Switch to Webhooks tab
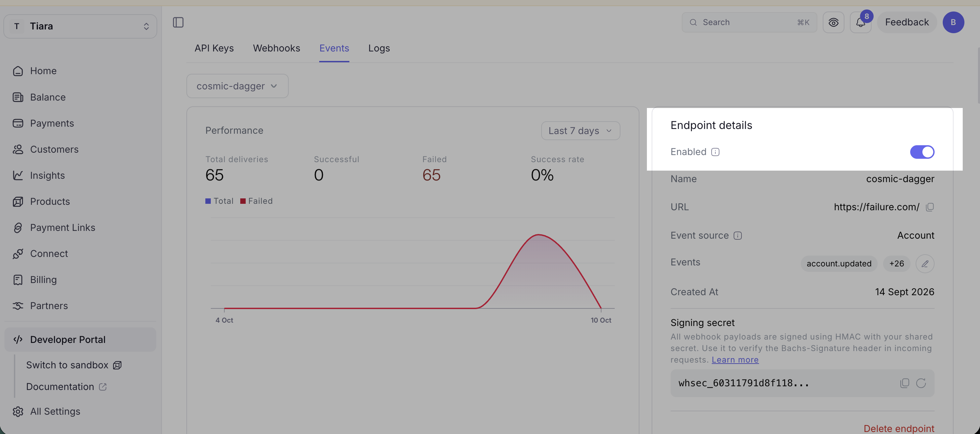Viewport: 980px width, 434px height. click(x=277, y=48)
